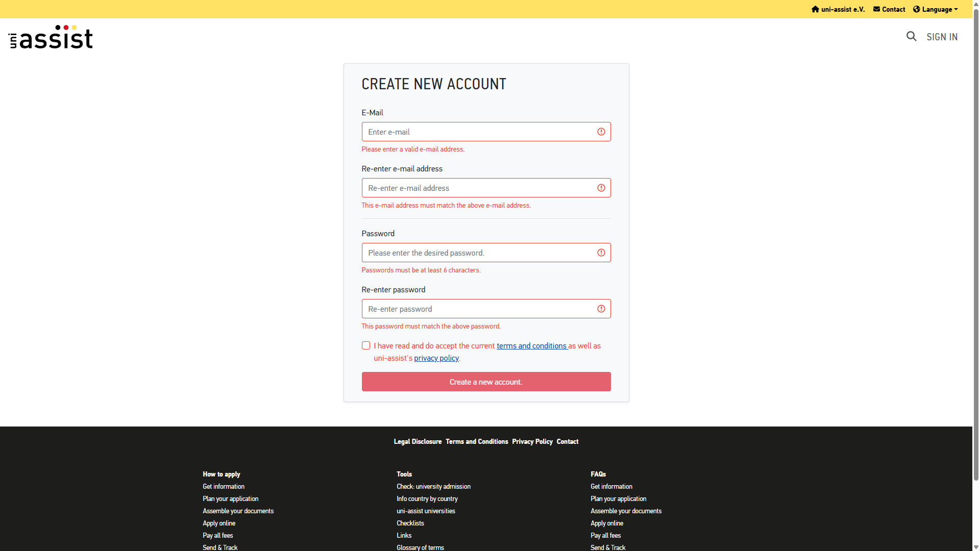980x551 pixels.
Task: Open Legal Disclosure in footer menu
Action: 418,441
